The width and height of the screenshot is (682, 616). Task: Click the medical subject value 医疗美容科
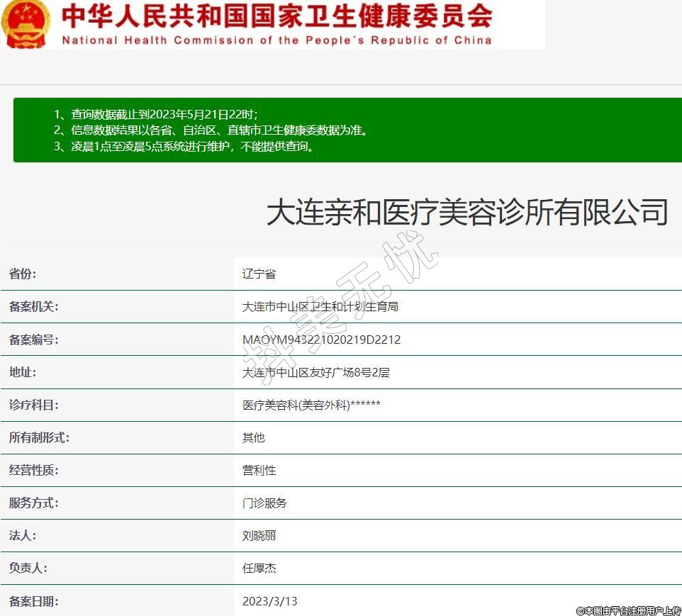311,405
